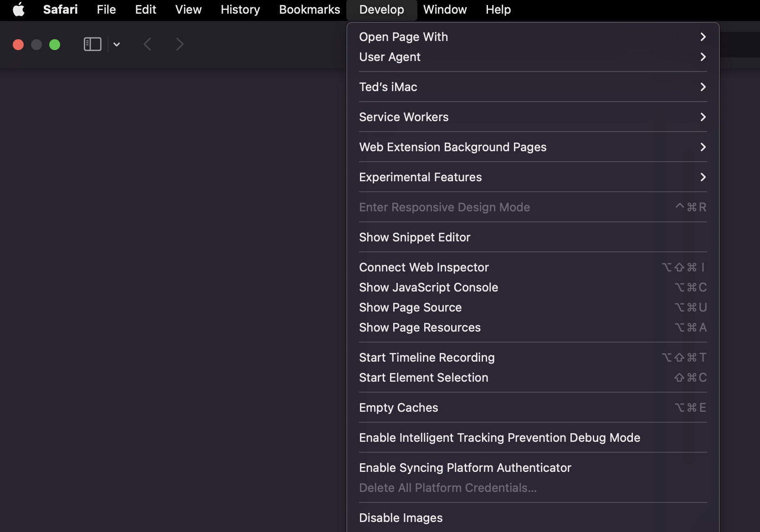Open the Window menu
The width and height of the screenshot is (760, 532).
click(x=445, y=10)
